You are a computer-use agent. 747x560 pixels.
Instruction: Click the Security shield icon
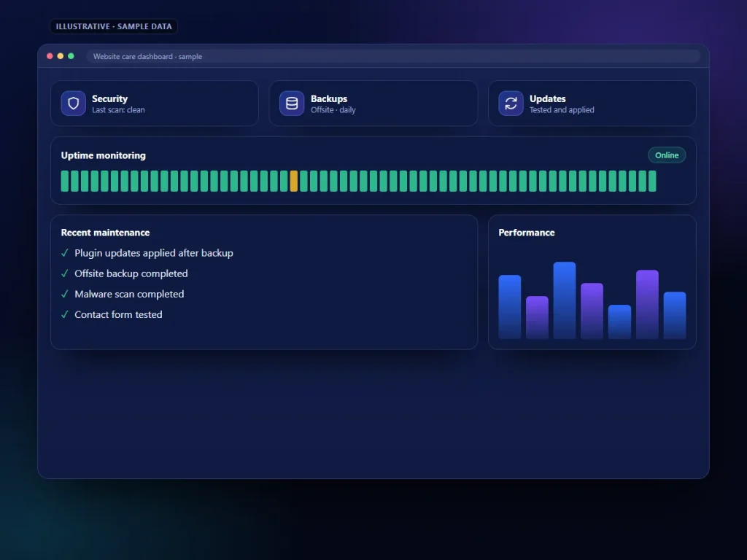pyautogui.click(x=73, y=104)
